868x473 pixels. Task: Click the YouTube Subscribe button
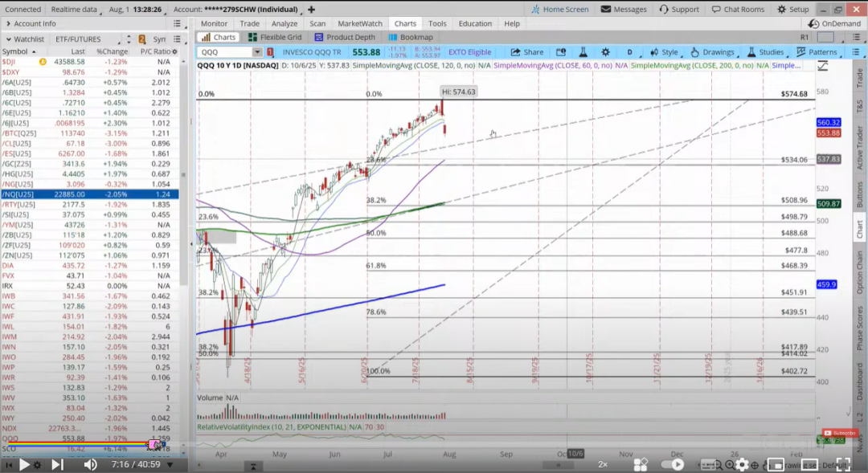click(x=841, y=433)
